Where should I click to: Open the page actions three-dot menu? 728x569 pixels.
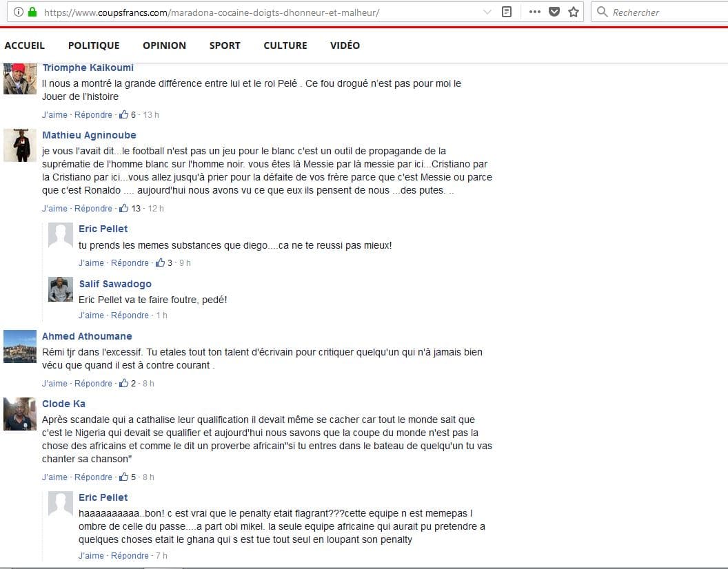(535, 12)
